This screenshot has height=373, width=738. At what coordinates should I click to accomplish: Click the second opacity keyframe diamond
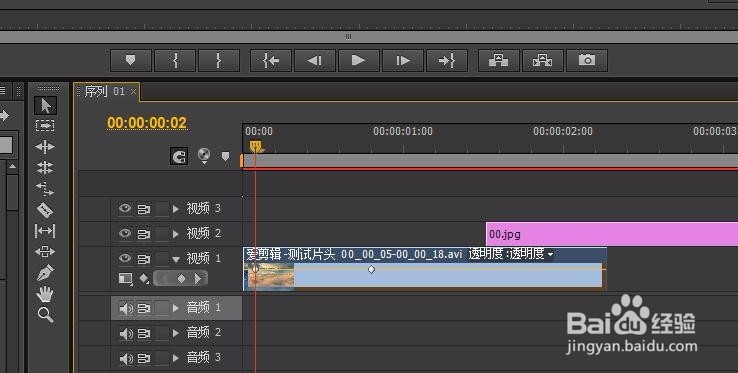click(x=371, y=269)
